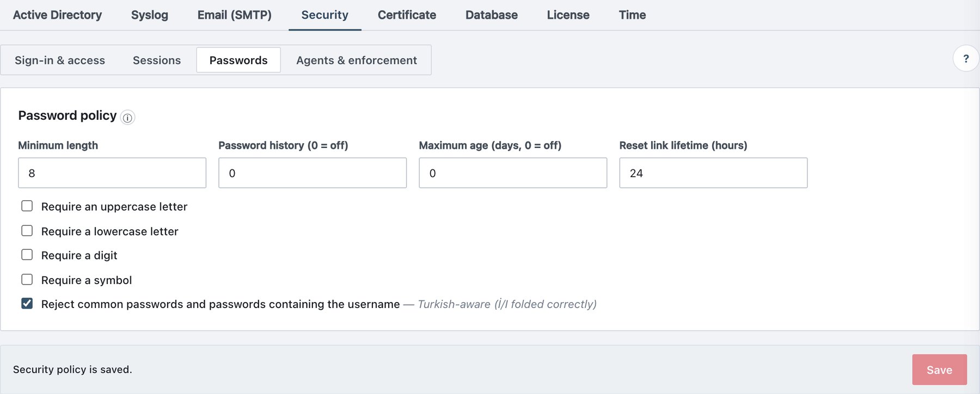
Task: Select the Passwords sub-tab
Action: 238,60
